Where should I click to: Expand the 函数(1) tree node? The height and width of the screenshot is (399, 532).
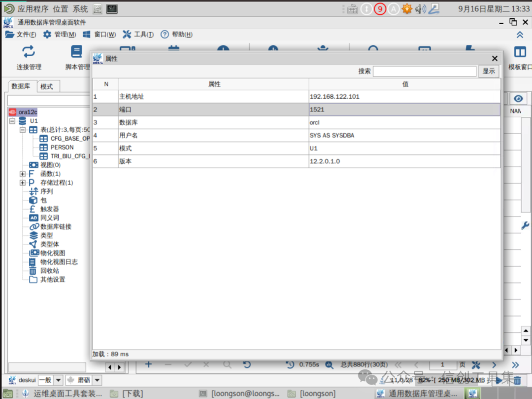(22, 174)
